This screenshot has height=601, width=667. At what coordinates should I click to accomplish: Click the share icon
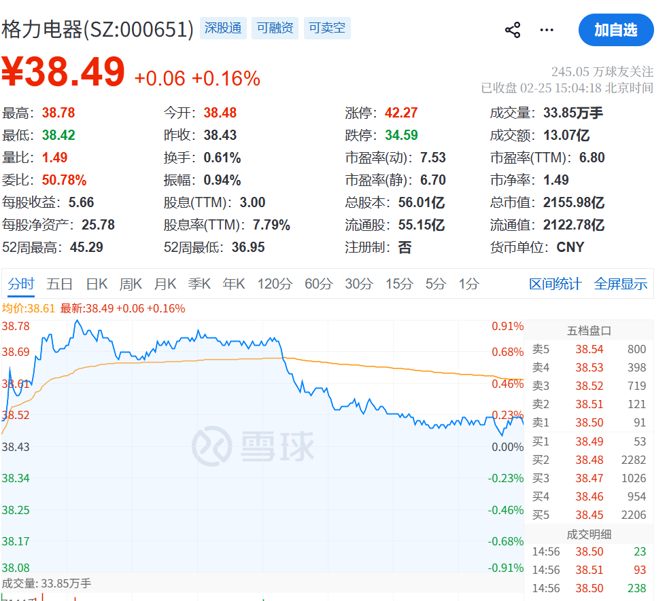(x=513, y=30)
